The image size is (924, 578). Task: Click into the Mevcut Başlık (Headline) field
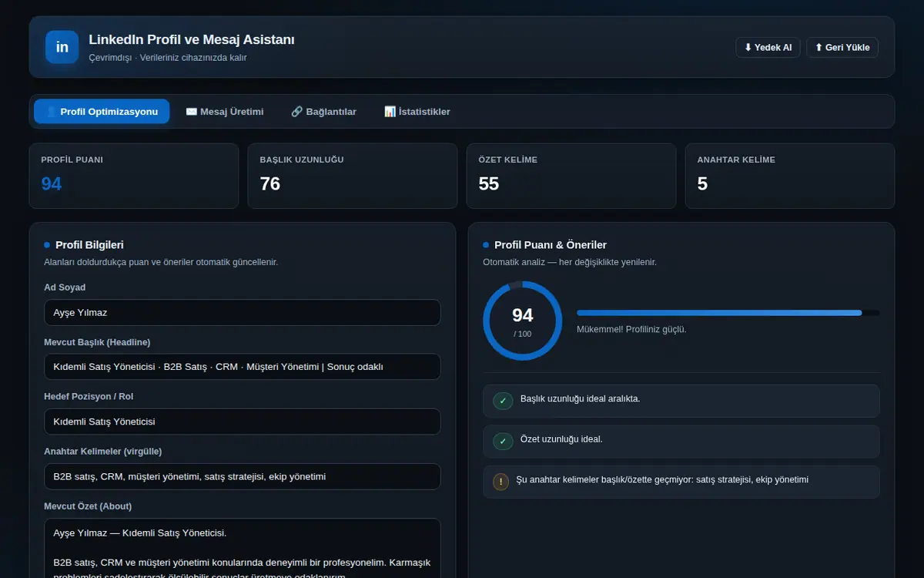click(243, 367)
